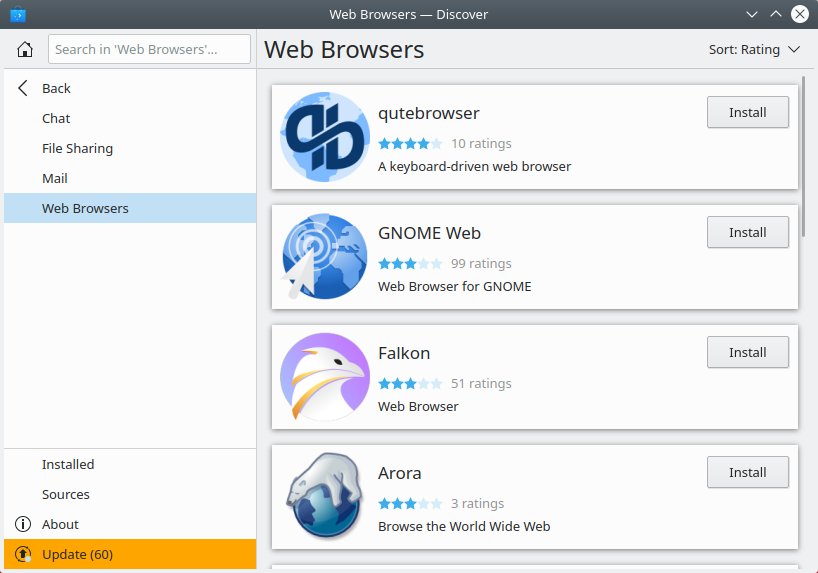
Task: Click the Back arrow chevron
Action: tap(22, 88)
